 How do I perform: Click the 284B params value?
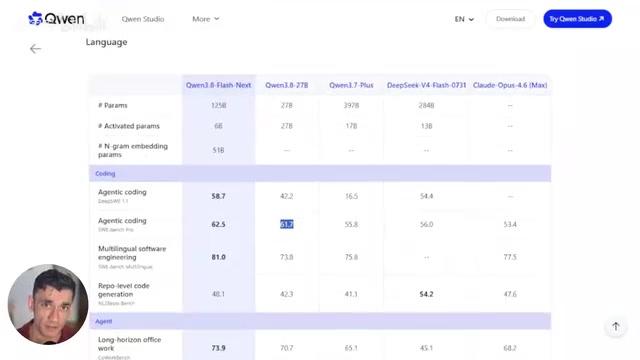(x=426, y=105)
